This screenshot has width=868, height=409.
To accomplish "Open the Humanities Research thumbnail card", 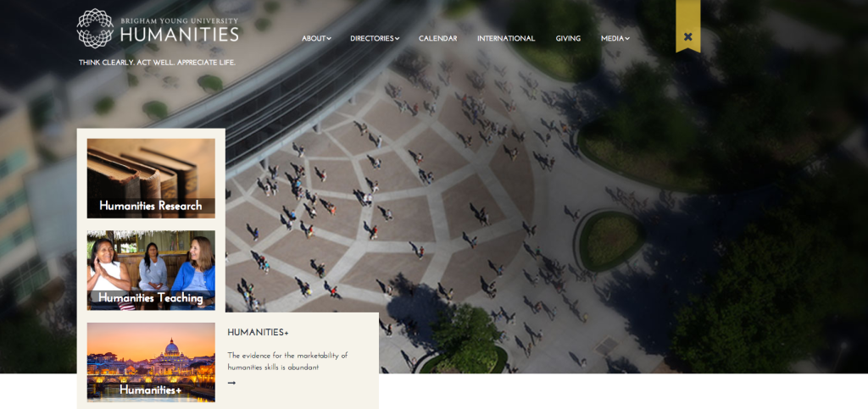I will pyautogui.click(x=151, y=179).
